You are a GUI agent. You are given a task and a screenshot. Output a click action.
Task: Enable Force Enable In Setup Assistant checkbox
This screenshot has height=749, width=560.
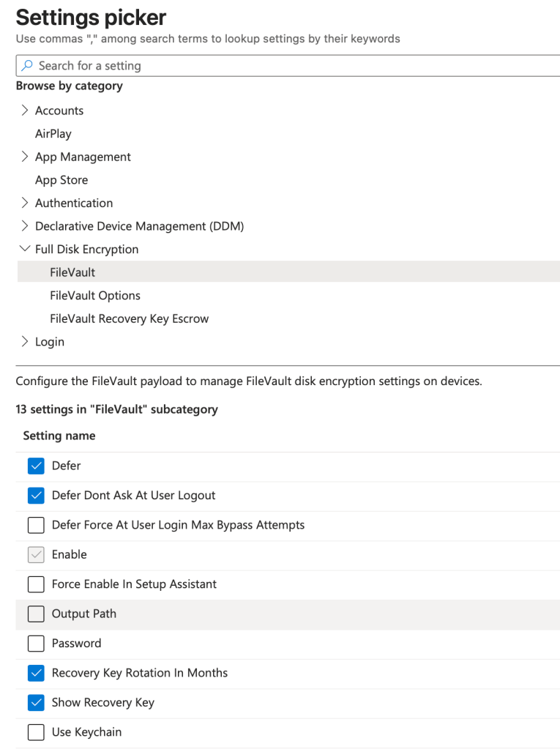click(x=35, y=584)
